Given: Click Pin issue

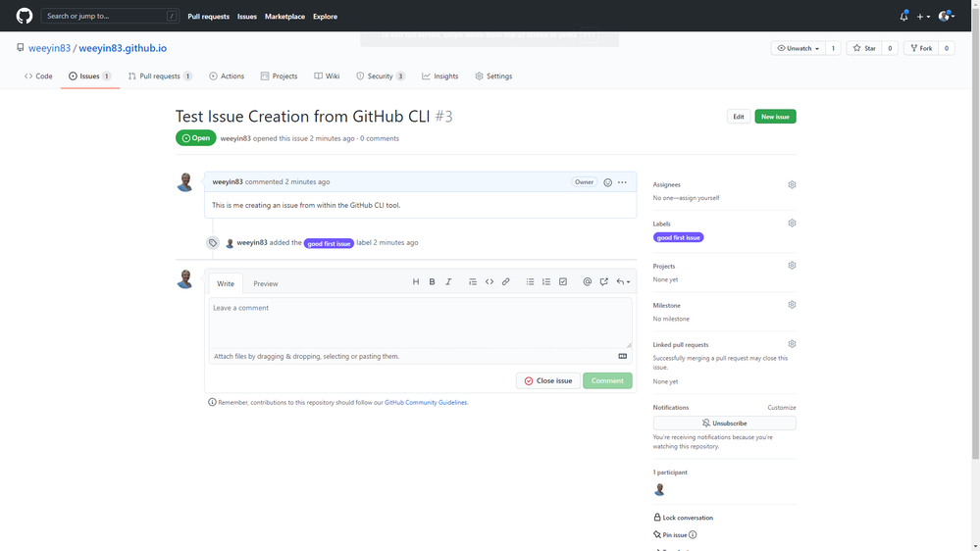Looking at the screenshot, I should [x=670, y=534].
